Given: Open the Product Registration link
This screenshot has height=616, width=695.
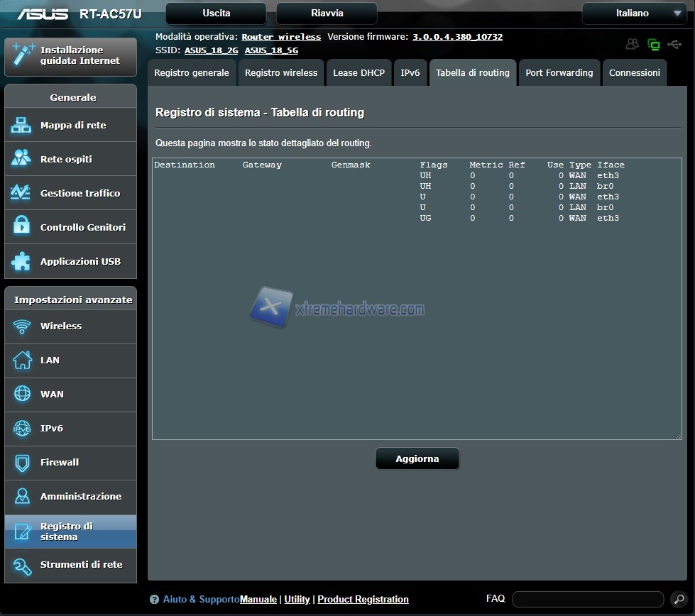Looking at the screenshot, I should tap(363, 600).
